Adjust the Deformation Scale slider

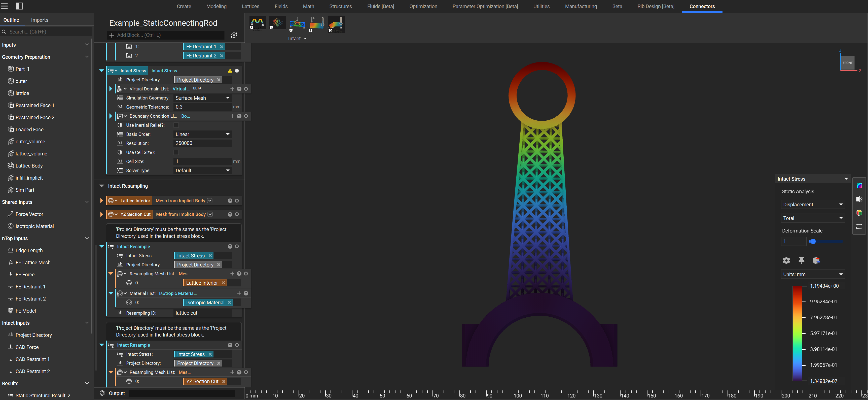812,242
